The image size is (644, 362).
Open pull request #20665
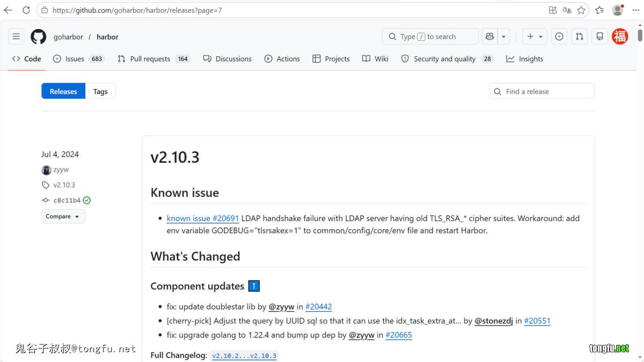click(399, 335)
